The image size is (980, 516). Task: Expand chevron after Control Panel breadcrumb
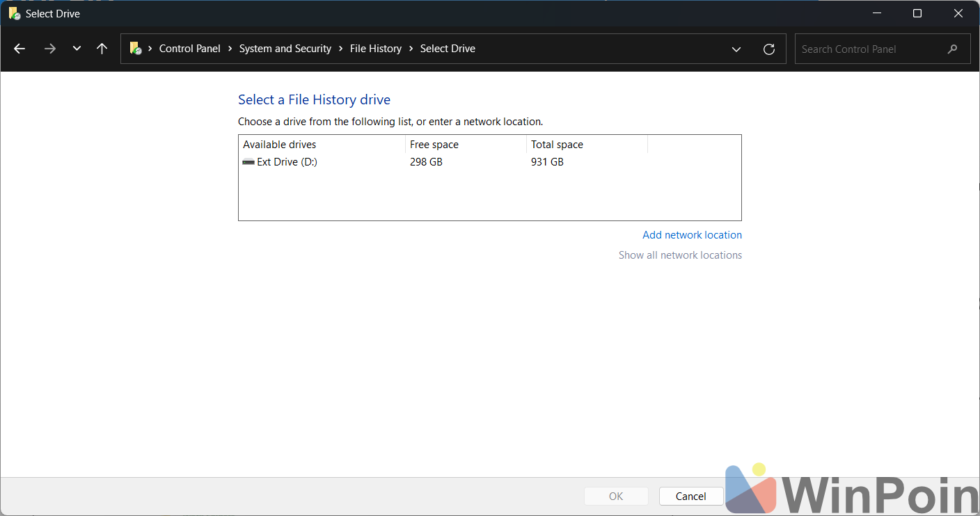pyautogui.click(x=230, y=49)
